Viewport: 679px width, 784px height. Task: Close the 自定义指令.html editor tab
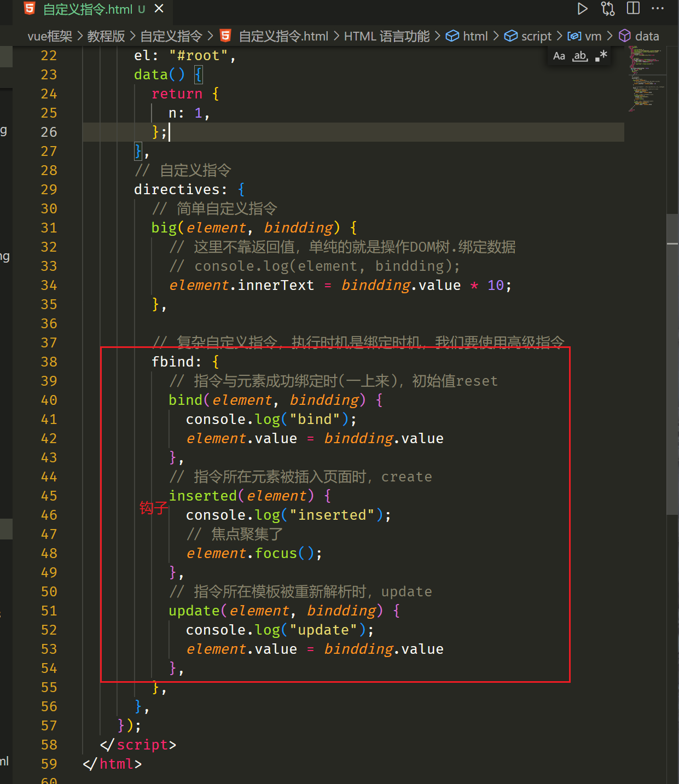[159, 9]
